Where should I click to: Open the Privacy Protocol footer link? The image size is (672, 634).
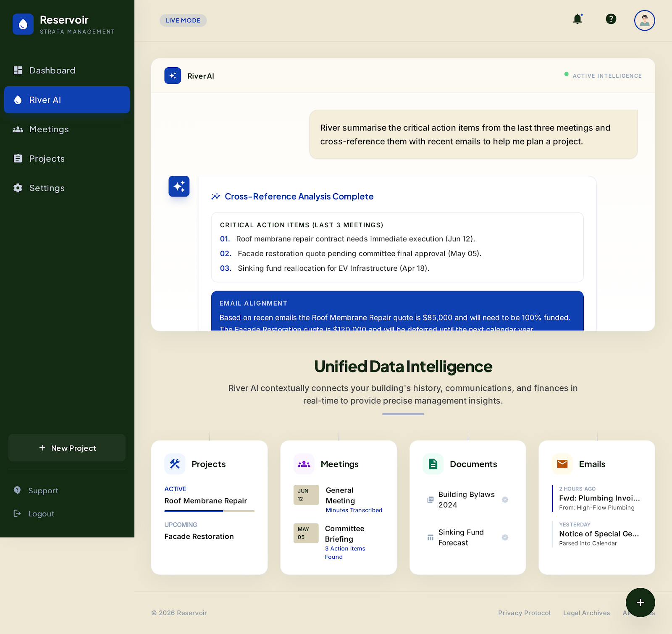click(x=524, y=613)
